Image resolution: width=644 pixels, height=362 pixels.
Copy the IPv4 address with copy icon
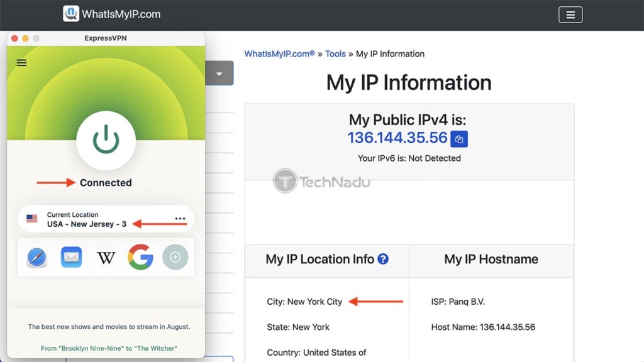coord(458,139)
